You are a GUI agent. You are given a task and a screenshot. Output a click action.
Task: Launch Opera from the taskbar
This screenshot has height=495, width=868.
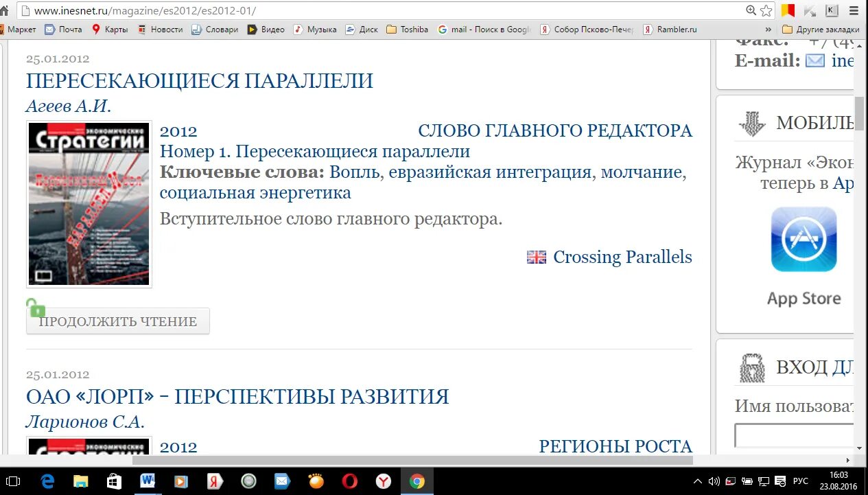tap(349, 481)
